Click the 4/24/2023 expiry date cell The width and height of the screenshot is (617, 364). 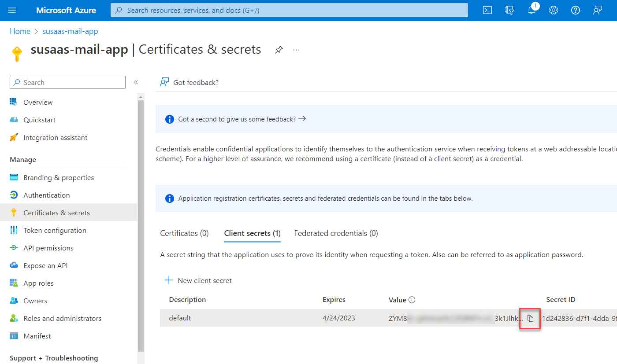[x=338, y=318]
